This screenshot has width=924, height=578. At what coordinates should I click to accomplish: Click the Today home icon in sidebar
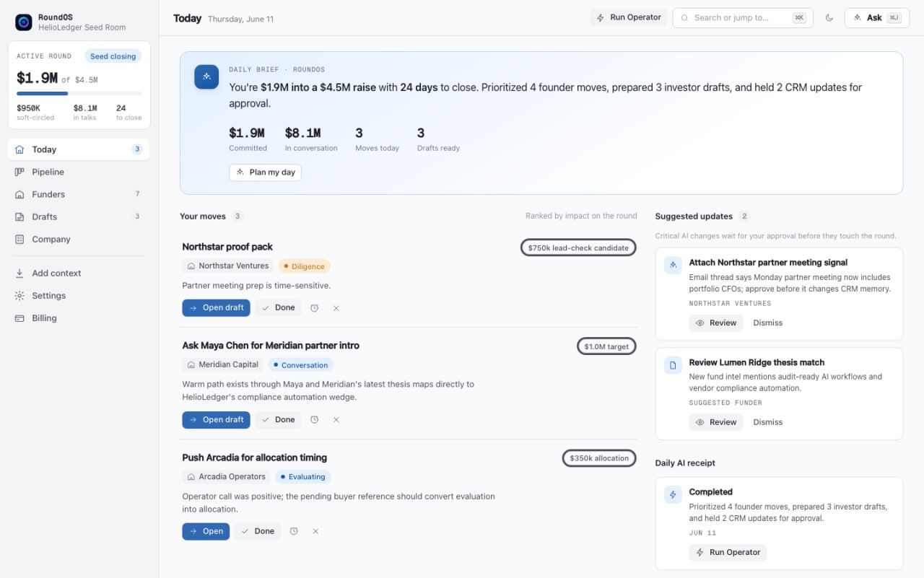point(19,149)
